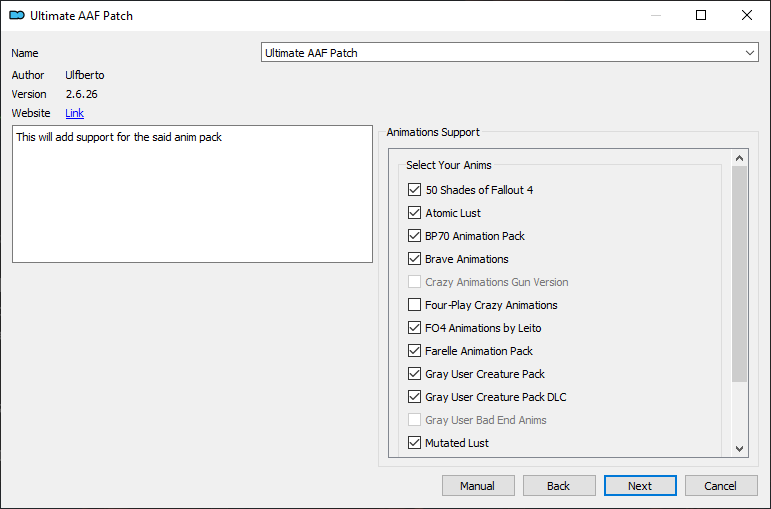The image size is (771, 509).
Task: Click the author name Ulfberto
Action: click(85, 75)
